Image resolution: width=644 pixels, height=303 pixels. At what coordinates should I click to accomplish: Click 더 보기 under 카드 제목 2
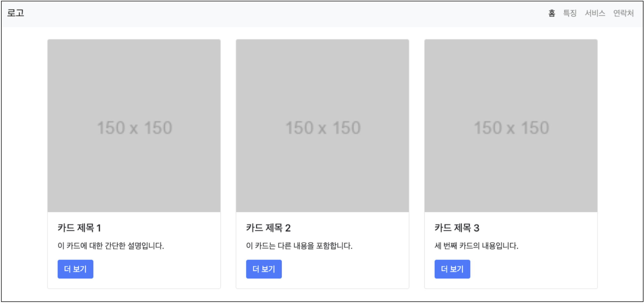tap(264, 269)
